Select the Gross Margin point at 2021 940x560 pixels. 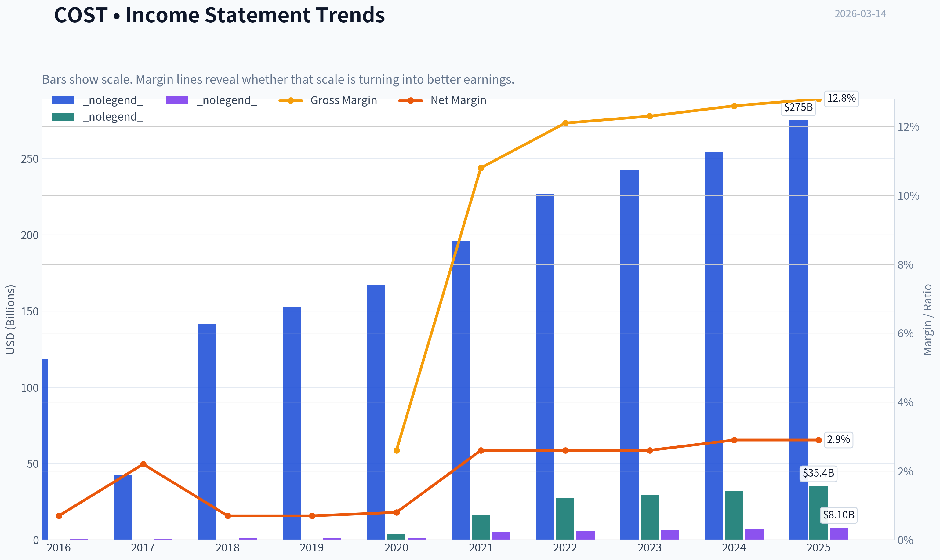[481, 168]
